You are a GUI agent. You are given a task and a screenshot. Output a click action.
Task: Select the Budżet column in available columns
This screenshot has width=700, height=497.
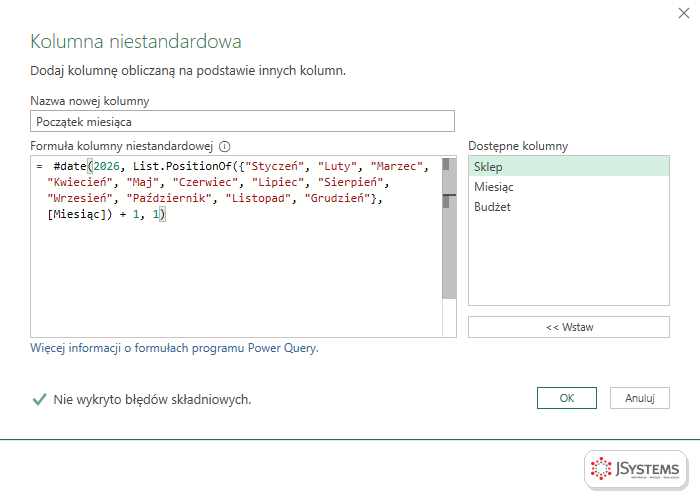pyautogui.click(x=569, y=207)
